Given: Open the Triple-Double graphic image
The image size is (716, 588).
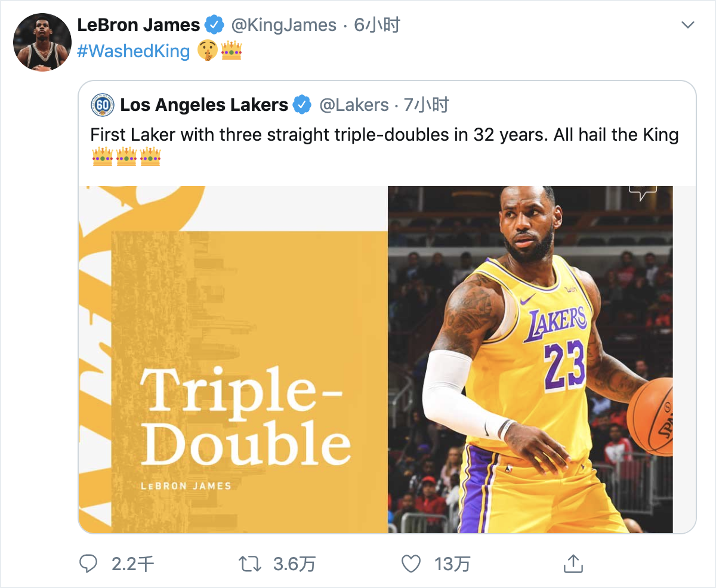Looking at the screenshot, I should tap(233, 359).
